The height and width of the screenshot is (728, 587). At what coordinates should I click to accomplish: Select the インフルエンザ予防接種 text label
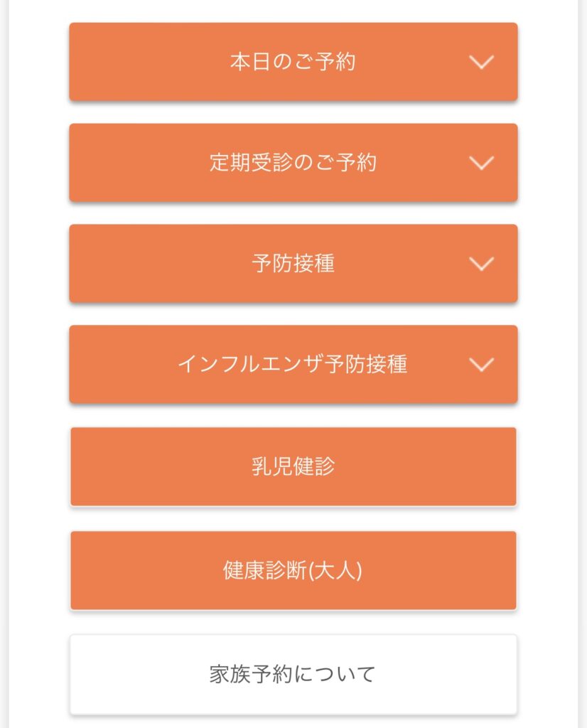coord(292,365)
